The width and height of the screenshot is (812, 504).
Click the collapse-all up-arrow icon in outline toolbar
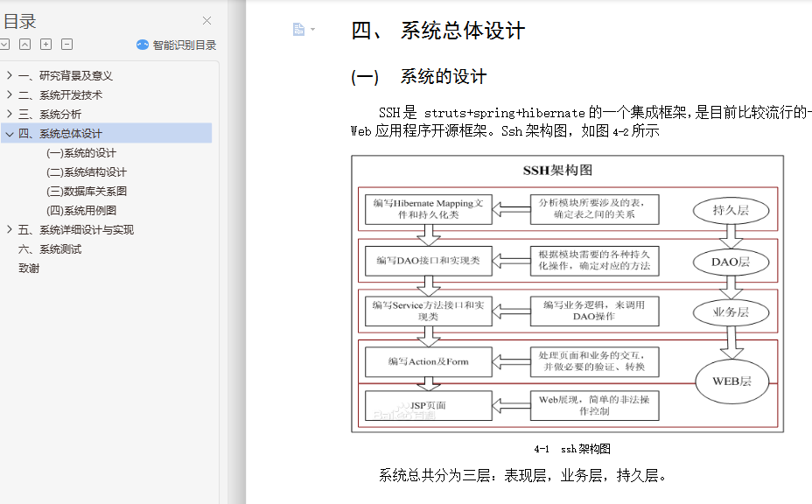[24, 45]
